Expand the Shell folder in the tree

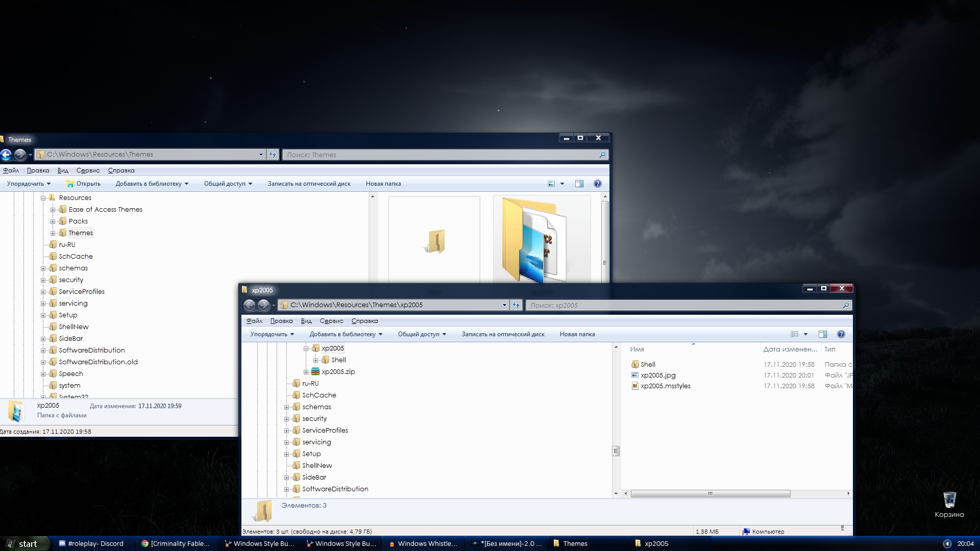click(x=316, y=360)
